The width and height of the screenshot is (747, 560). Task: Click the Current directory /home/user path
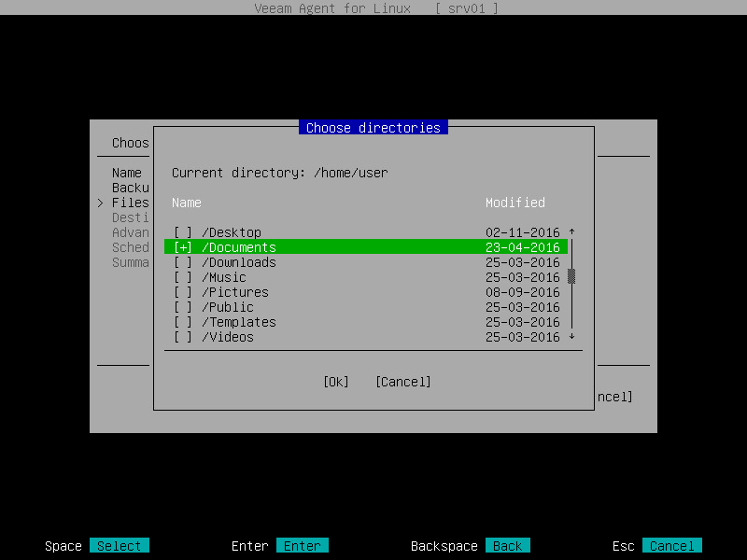[x=351, y=173]
